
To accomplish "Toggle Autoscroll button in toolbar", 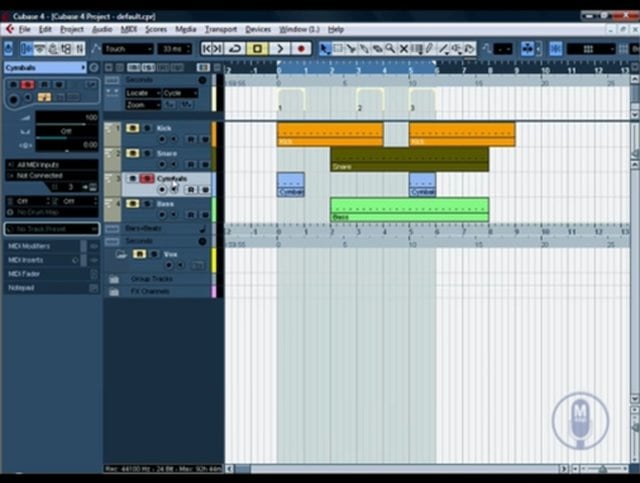I will click(527, 49).
